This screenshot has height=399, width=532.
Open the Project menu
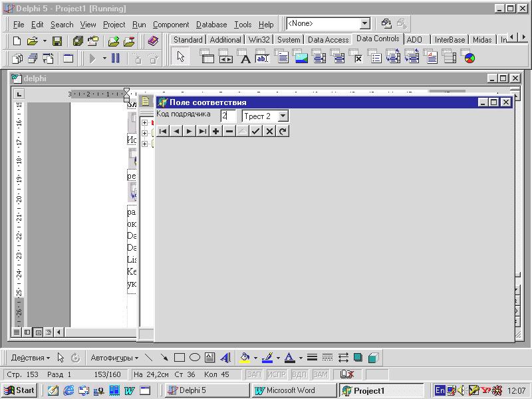point(114,25)
